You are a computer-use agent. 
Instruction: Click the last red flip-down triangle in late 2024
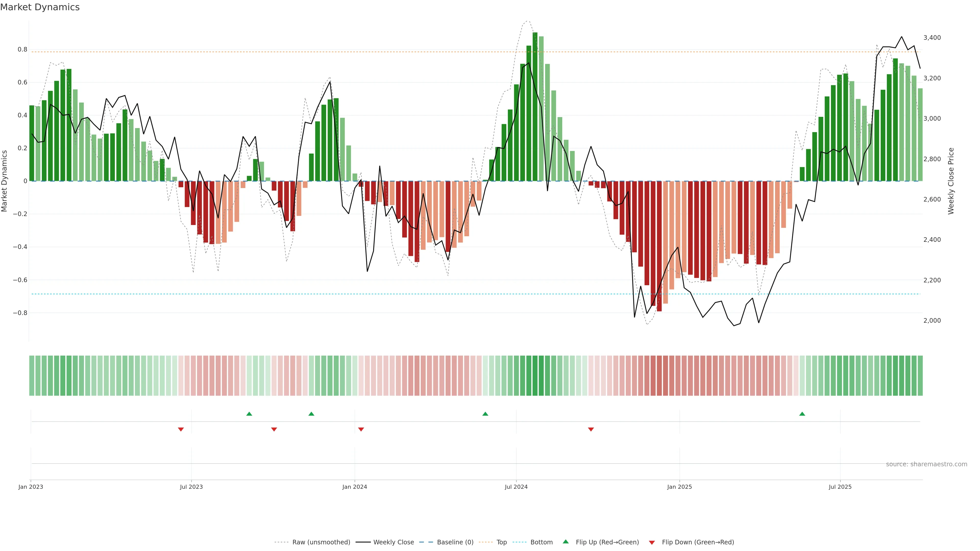(591, 429)
